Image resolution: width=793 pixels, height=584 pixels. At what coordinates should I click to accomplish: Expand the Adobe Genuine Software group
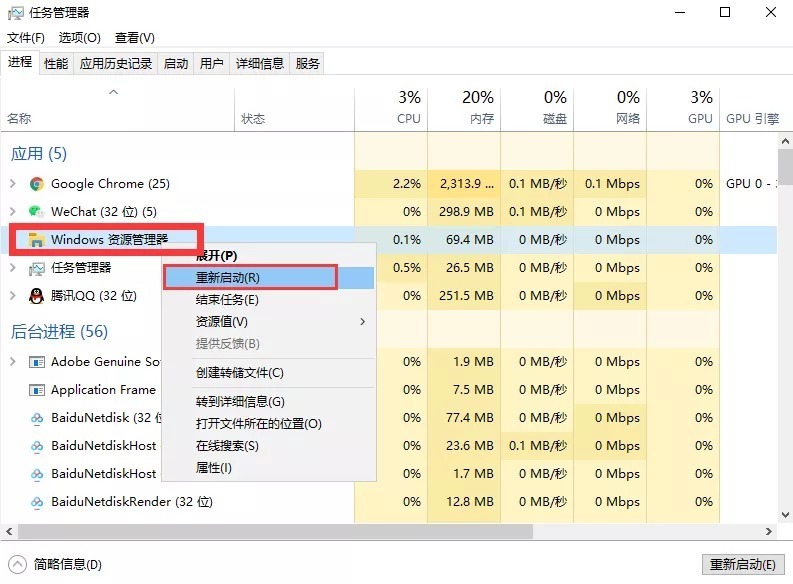[x=13, y=362]
